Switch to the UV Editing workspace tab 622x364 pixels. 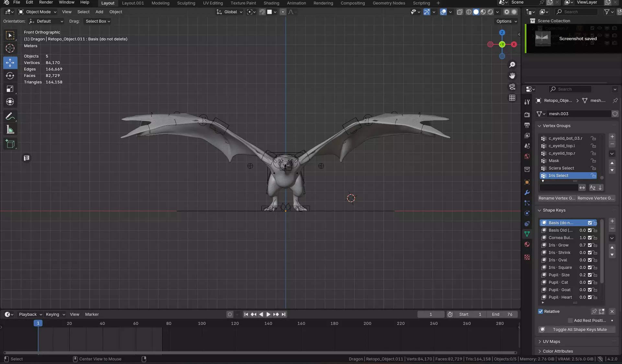[213, 3]
